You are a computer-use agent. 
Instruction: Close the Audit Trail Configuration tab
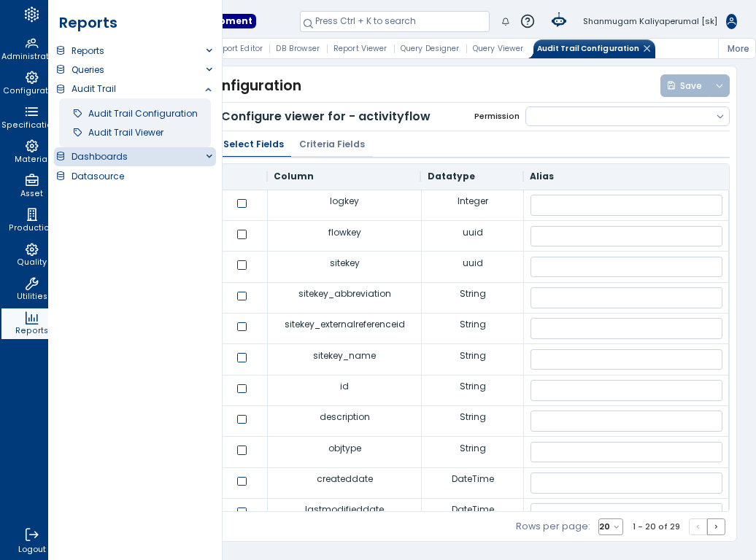[647, 48]
